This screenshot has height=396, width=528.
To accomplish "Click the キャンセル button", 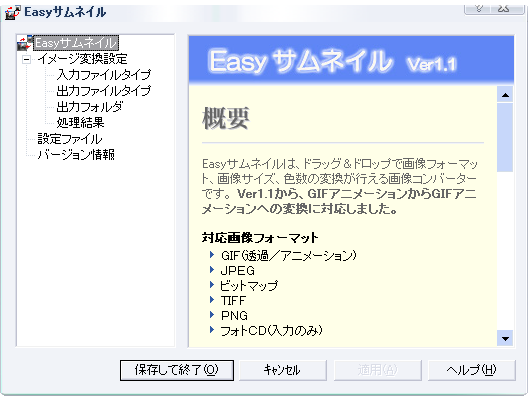I will click(x=283, y=370).
